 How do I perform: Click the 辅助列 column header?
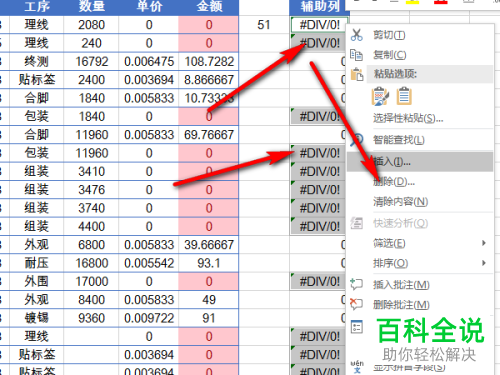point(319,7)
